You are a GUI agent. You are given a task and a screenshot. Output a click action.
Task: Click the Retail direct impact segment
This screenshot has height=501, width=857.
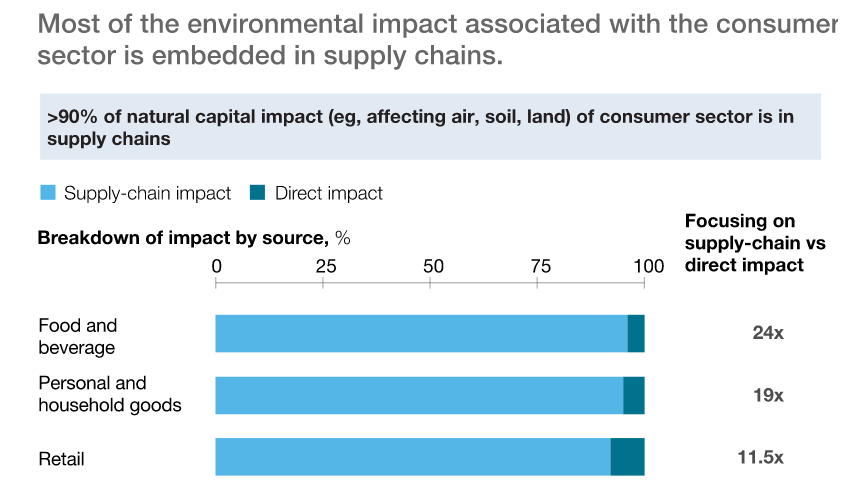(x=628, y=457)
